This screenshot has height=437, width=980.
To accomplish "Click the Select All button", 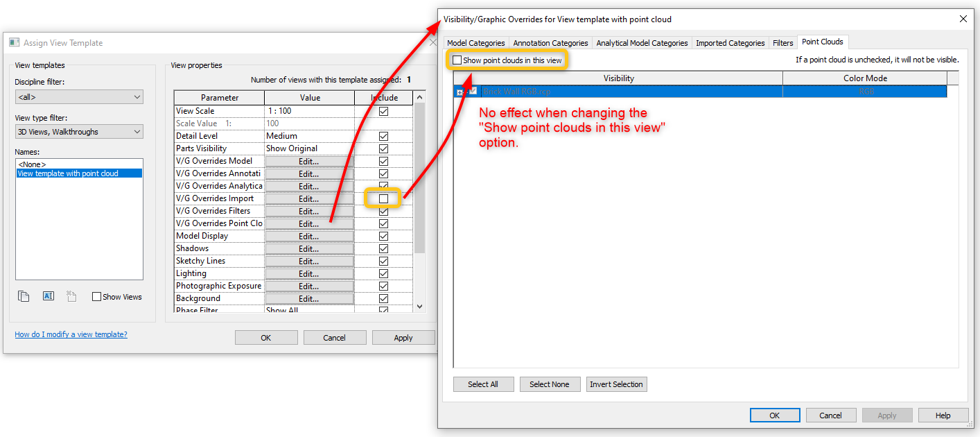I will pyautogui.click(x=483, y=384).
